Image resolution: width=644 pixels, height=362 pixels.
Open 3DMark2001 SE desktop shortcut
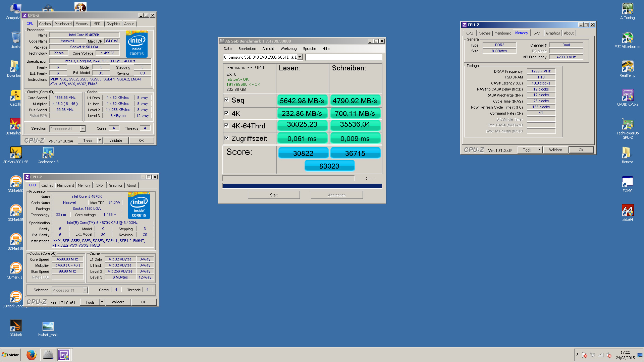tap(16, 153)
